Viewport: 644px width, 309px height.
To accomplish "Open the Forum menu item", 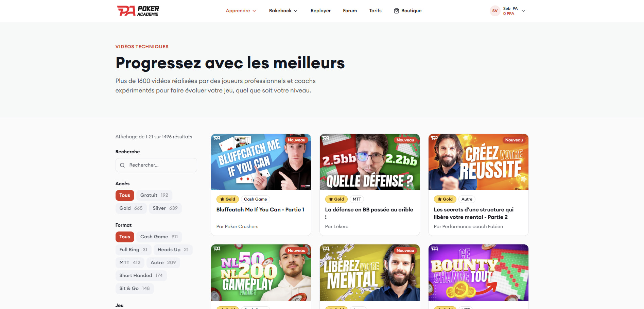I will 350,11.
